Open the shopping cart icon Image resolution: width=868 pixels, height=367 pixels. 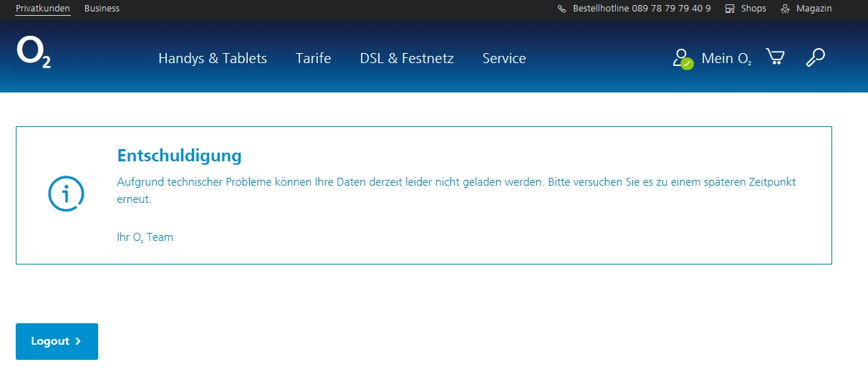(x=775, y=57)
